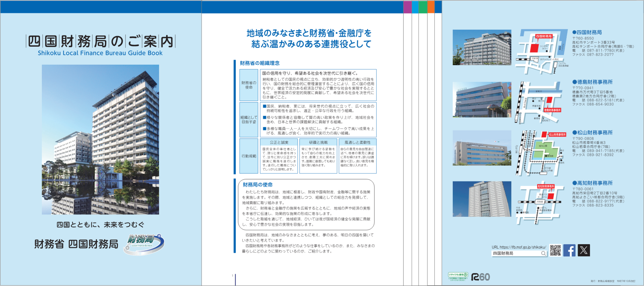Click the 四国財務局 building photo

point(482,47)
